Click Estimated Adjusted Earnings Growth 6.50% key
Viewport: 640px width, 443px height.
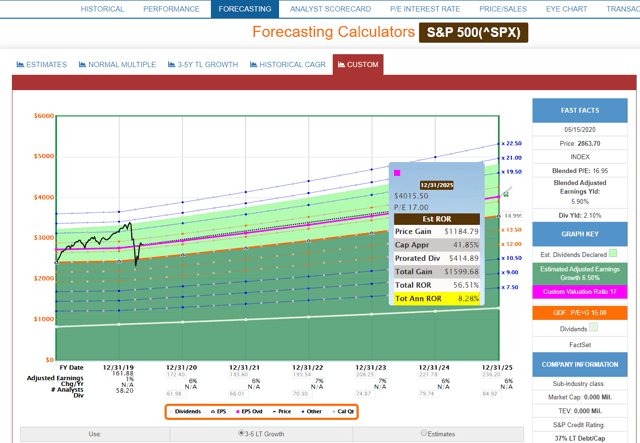tap(580, 273)
